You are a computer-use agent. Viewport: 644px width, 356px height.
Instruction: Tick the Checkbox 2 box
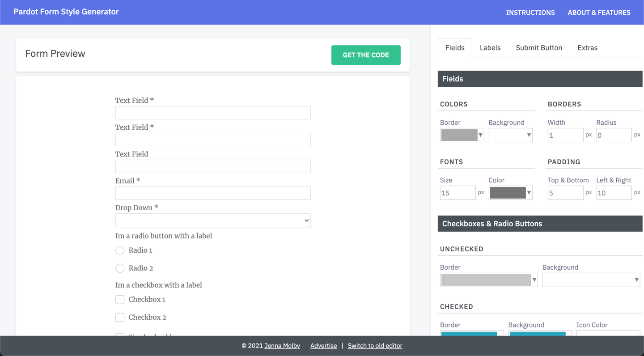(120, 318)
